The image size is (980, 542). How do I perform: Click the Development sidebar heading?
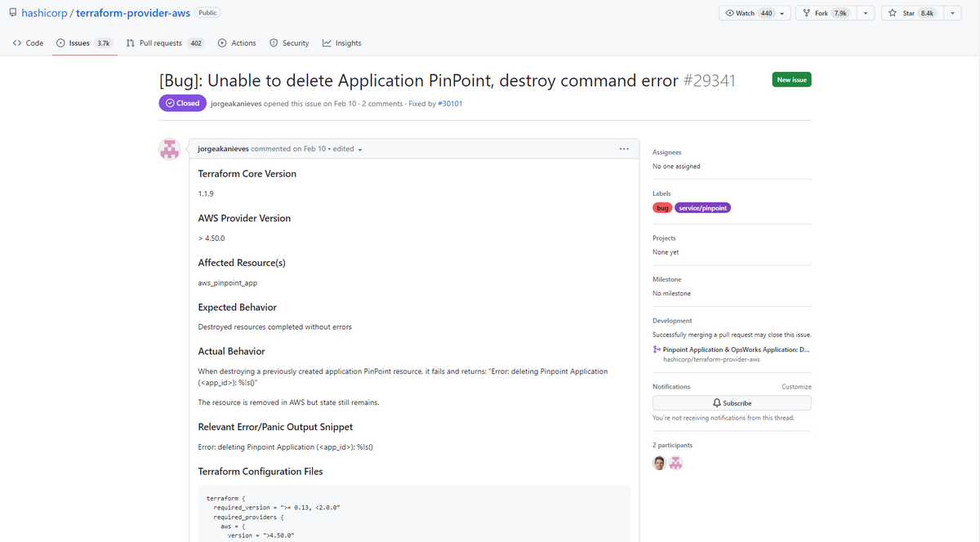[x=672, y=321]
